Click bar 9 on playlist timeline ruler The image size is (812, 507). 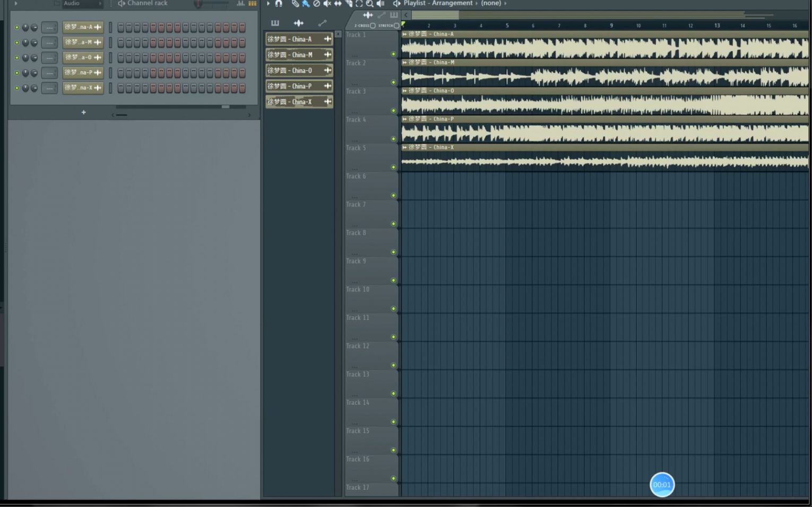coord(611,25)
